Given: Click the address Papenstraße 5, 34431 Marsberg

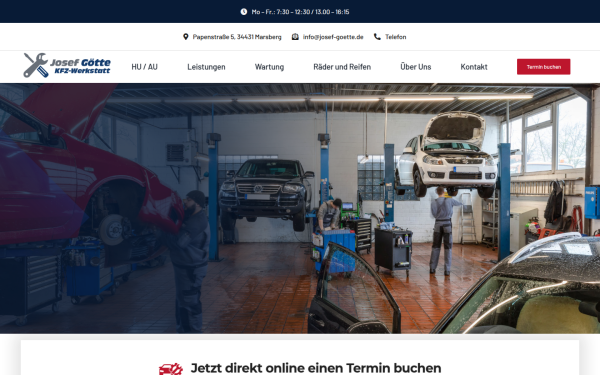Looking at the screenshot, I should (237, 37).
